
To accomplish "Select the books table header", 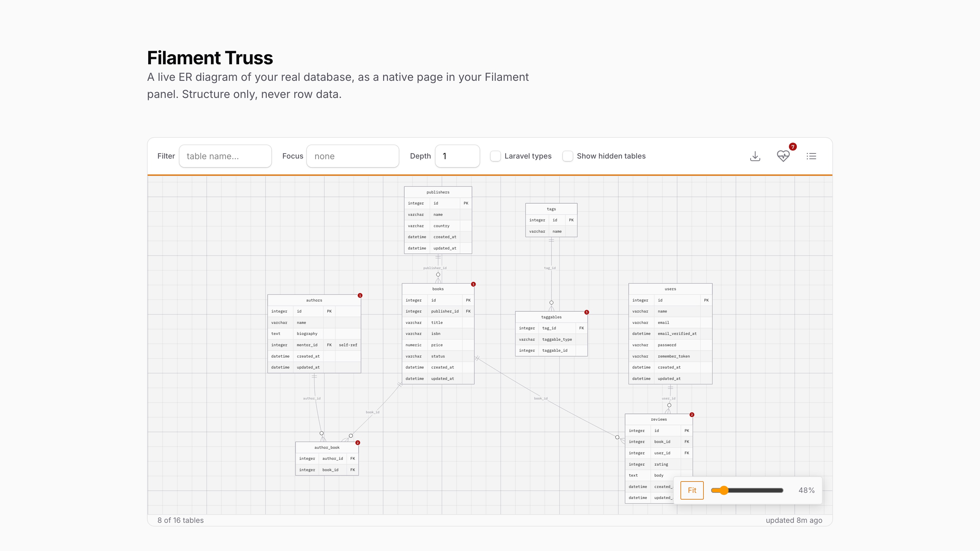I will tap(438, 289).
